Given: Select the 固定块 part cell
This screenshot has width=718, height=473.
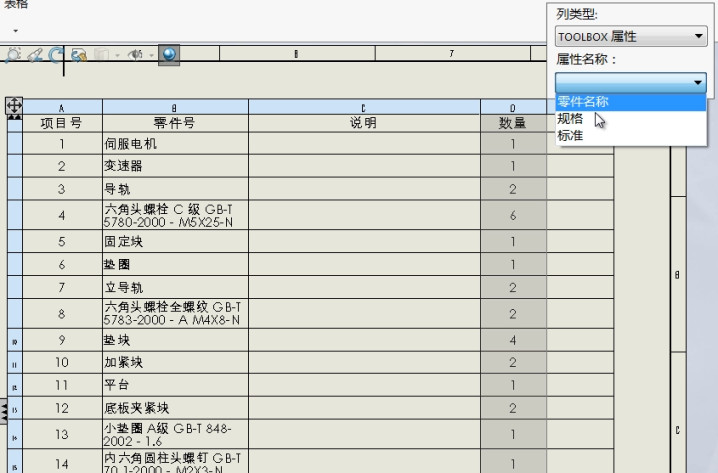Looking at the screenshot, I should [x=175, y=241].
